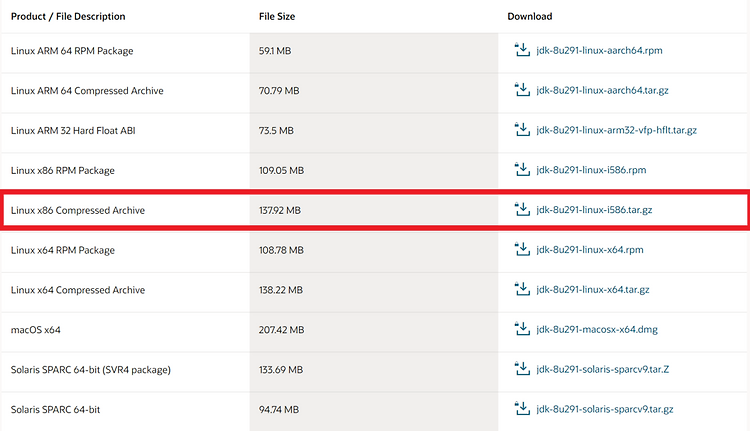Select the 'macOS x64' description text
The height and width of the screenshot is (431, 750).
[x=35, y=330]
